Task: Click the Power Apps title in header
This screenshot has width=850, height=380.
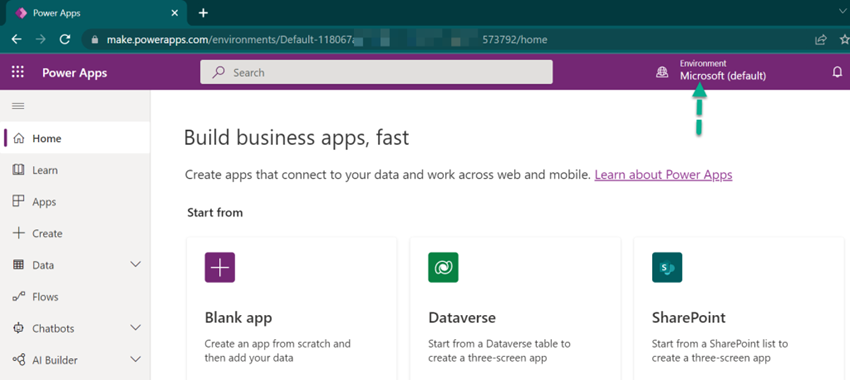Action: (75, 73)
